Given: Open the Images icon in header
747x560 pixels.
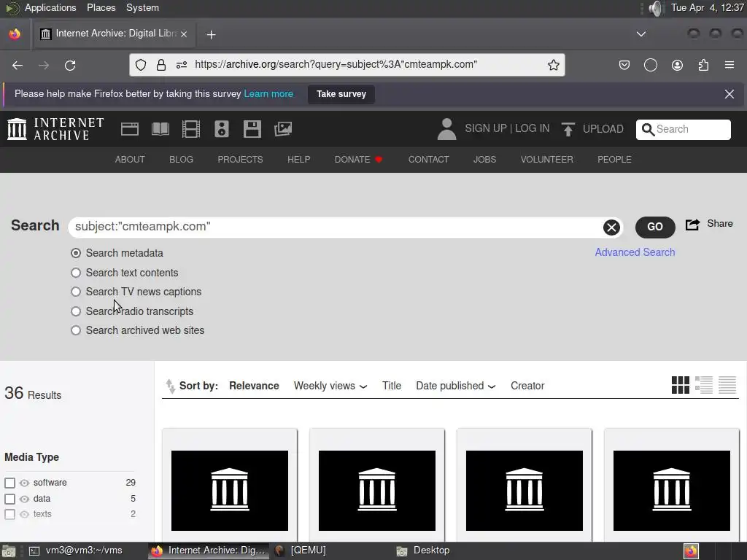Looking at the screenshot, I should point(283,129).
